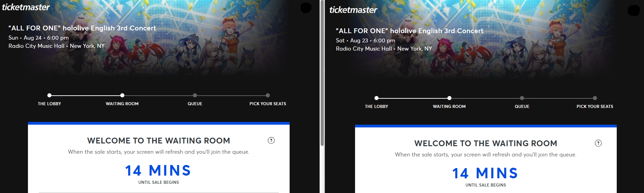Click The Lobby step dot in the right pane

[x=377, y=98]
